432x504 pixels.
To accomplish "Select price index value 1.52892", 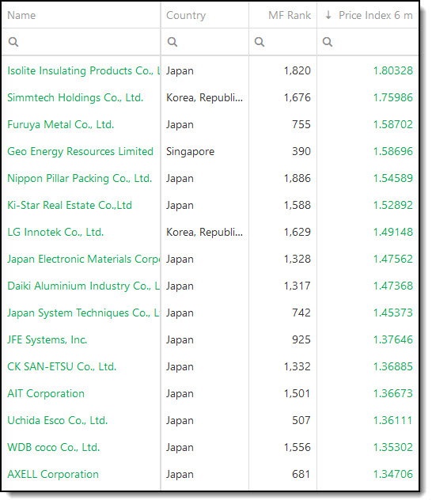I will 393,206.
